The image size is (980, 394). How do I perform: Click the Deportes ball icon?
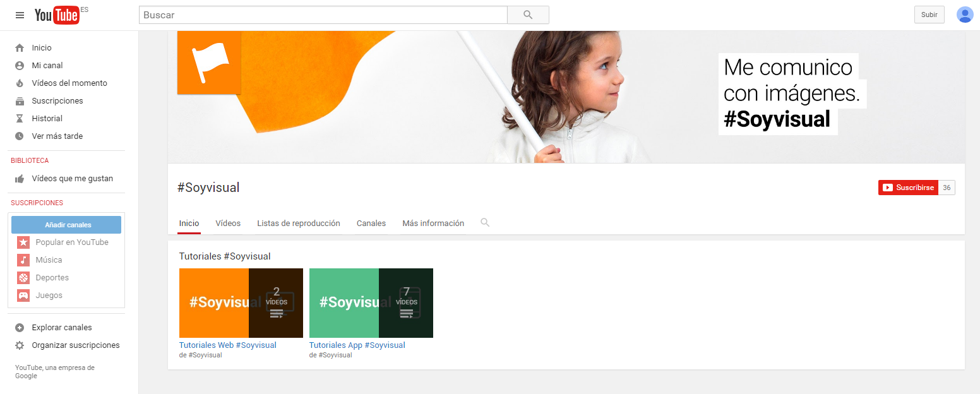pyautogui.click(x=23, y=278)
